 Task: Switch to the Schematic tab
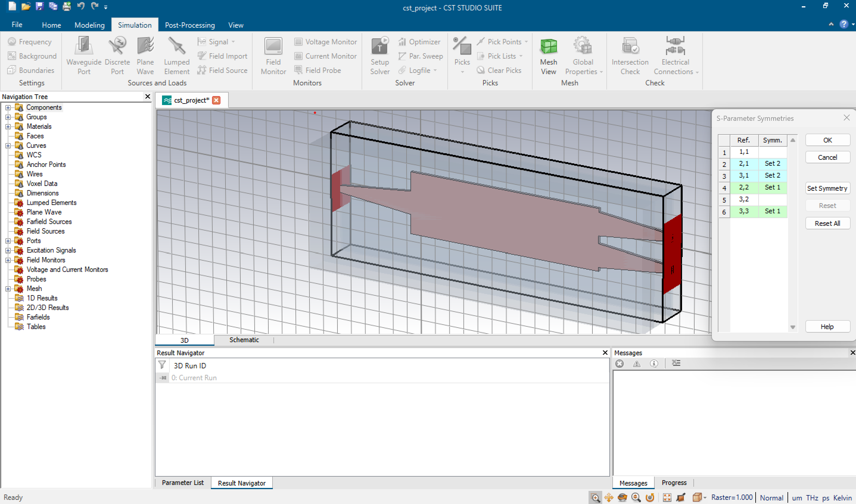(244, 339)
